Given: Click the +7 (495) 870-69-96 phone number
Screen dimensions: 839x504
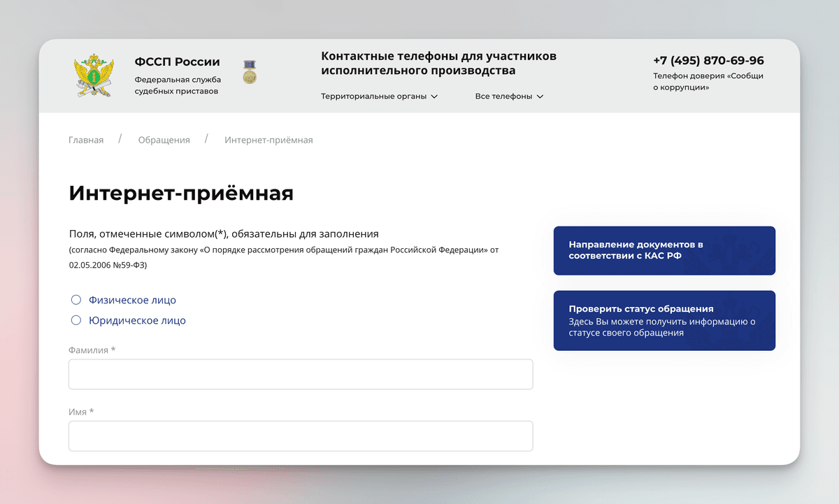Looking at the screenshot, I should tap(708, 60).
